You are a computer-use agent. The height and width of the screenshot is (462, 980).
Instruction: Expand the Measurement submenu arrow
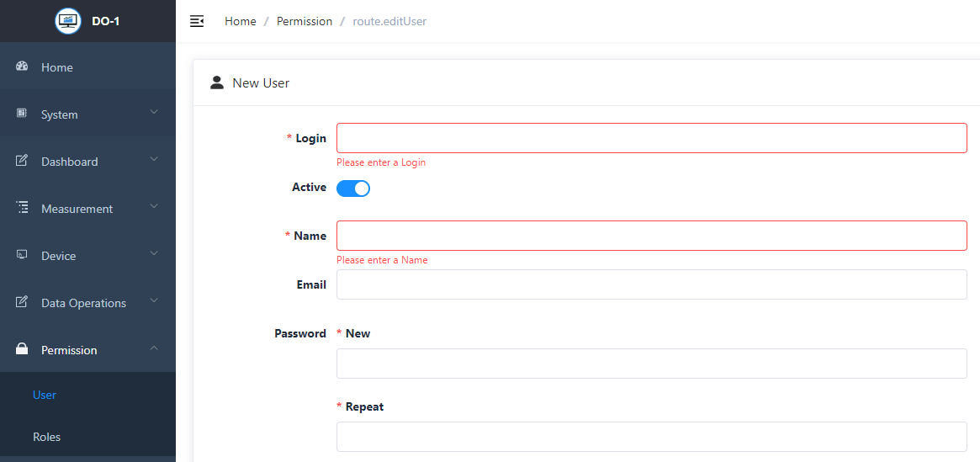(154, 206)
